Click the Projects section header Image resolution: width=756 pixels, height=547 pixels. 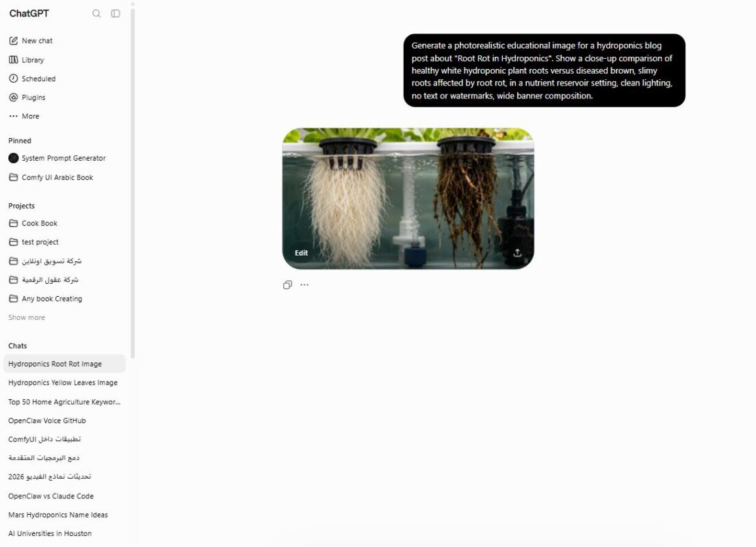pos(21,206)
